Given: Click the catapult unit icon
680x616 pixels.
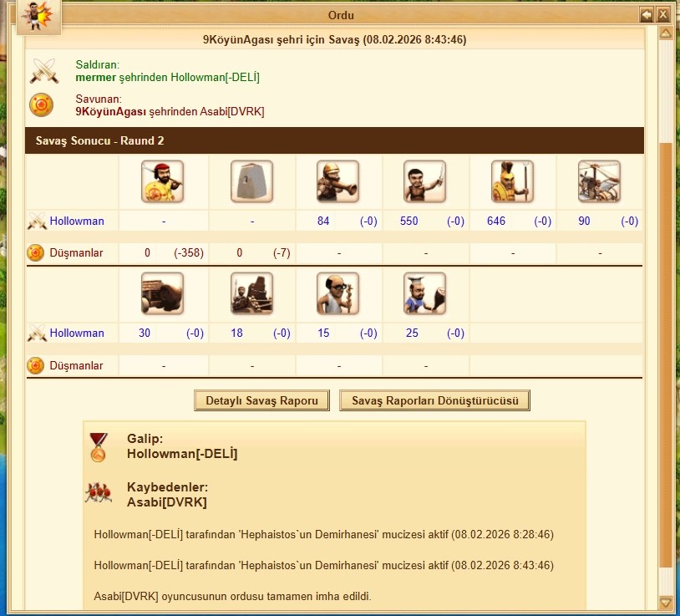Looking at the screenshot, I should coord(252,293).
